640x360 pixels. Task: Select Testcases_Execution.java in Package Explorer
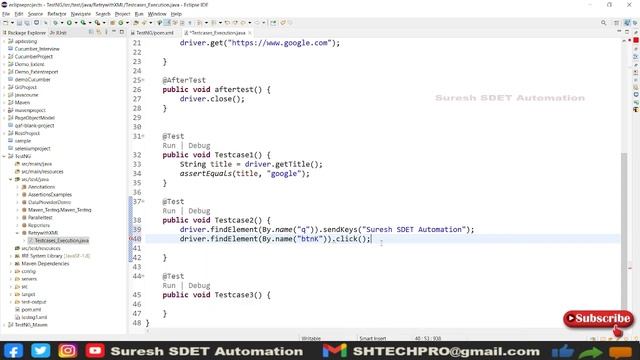[61, 241]
